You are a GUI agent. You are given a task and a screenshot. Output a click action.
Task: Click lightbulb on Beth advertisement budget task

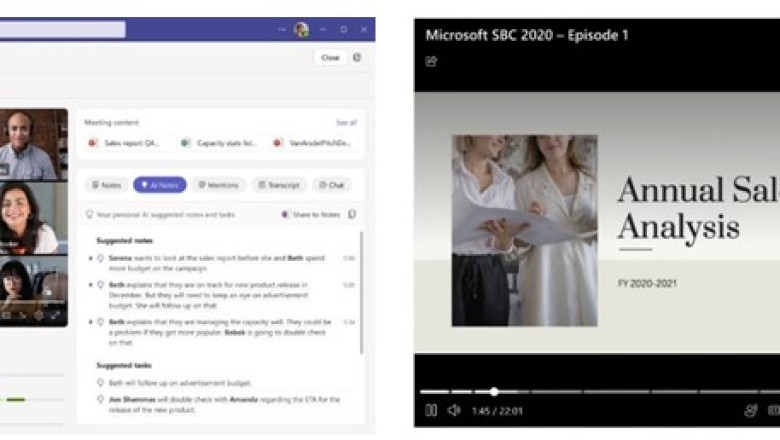(100, 383)
